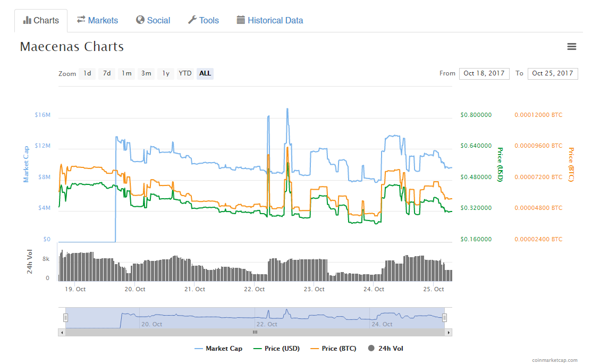Click the coinmarketcap.com credit link
The width and height of the screenshot is (592, 364).
click(x=555, y=360)
